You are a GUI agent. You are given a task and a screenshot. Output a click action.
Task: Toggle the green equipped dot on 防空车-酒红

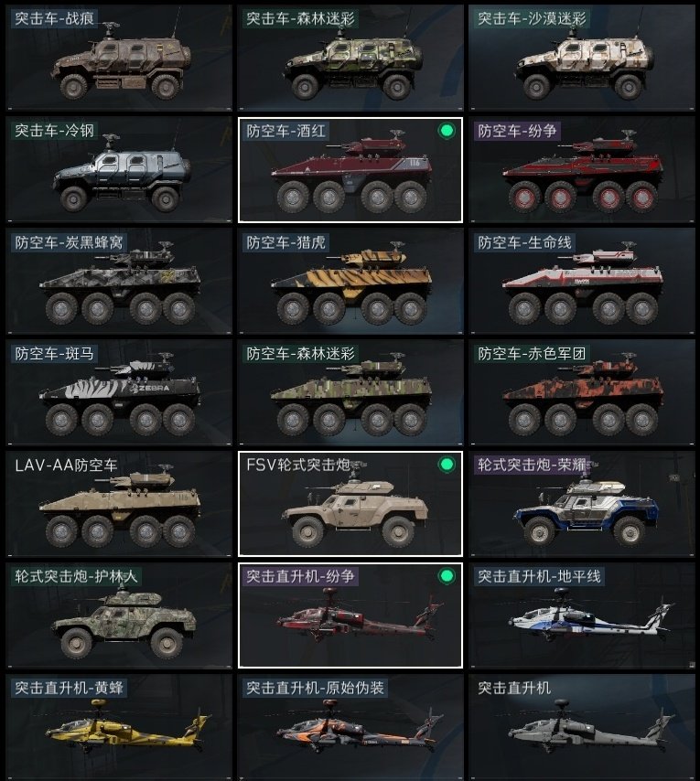pos(447,131)
